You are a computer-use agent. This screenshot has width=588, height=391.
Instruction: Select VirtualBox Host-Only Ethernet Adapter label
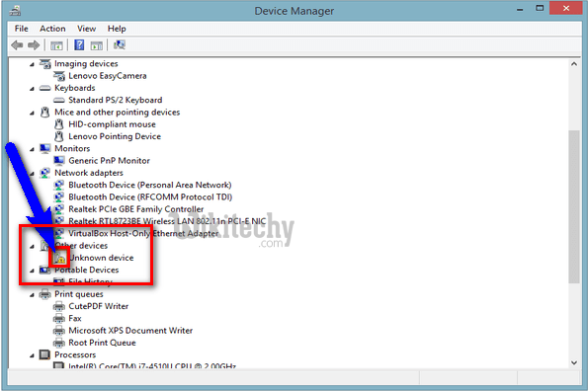[x=143, y=233]
